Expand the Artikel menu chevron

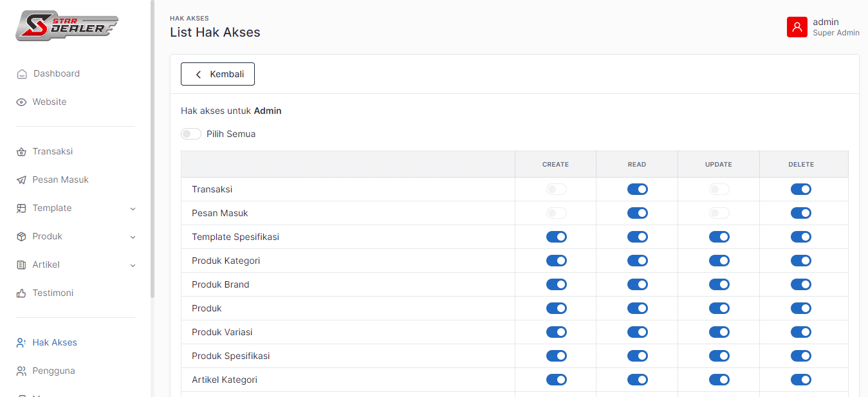coord(133,265)
